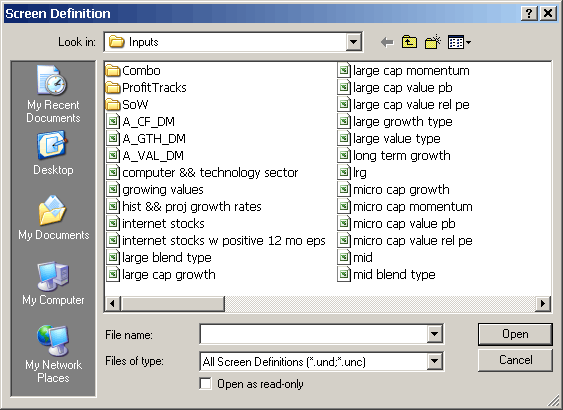The height and width of the screenshot is (410, 563).
Task: Expand the Look in folder dropdown
Action: 353,42
